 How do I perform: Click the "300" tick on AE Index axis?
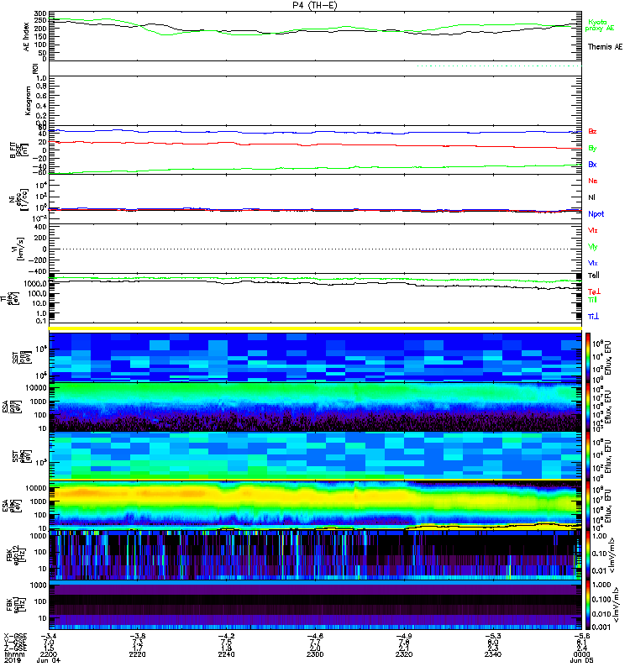(x=40, y=14)
